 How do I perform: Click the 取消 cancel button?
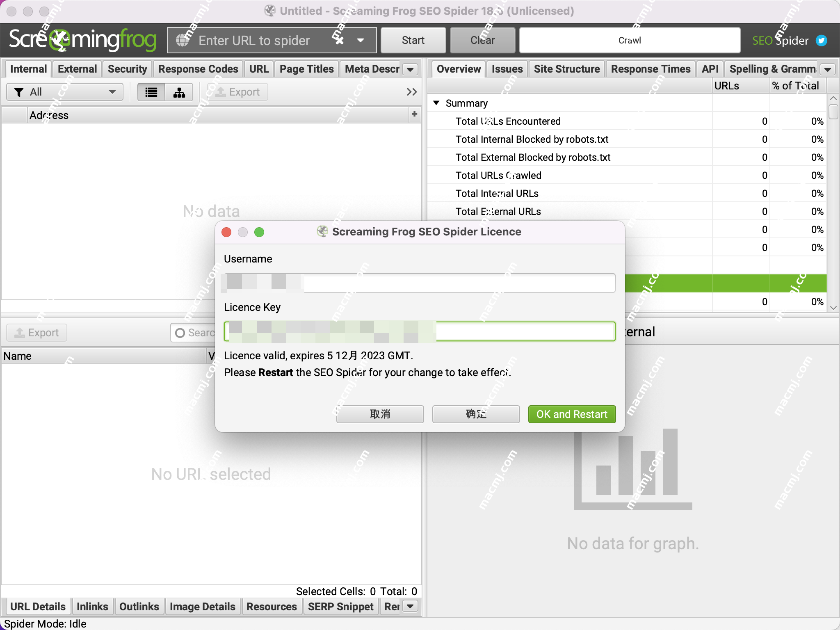click(x=381, y=414)
